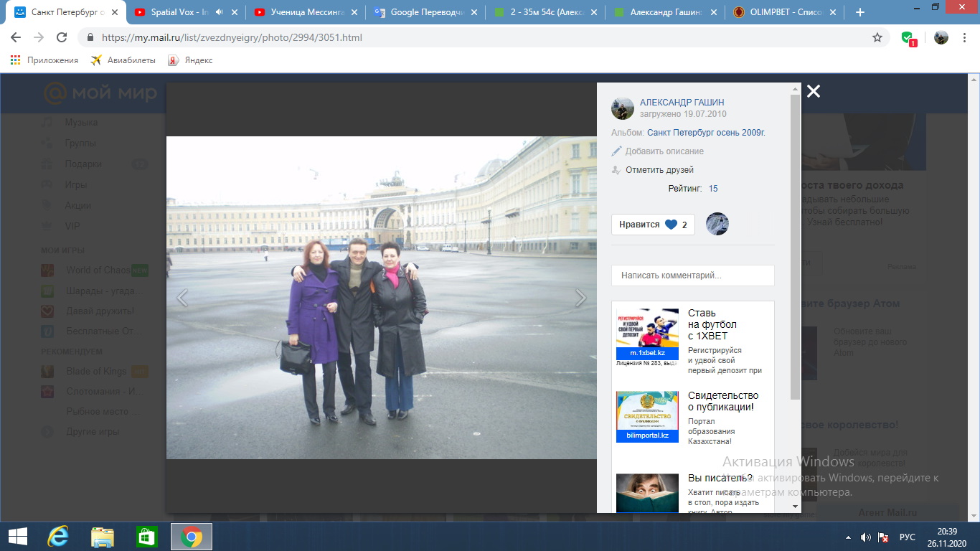
Task: Click the Отметить друзей text
Action: (x=659, y=170)
